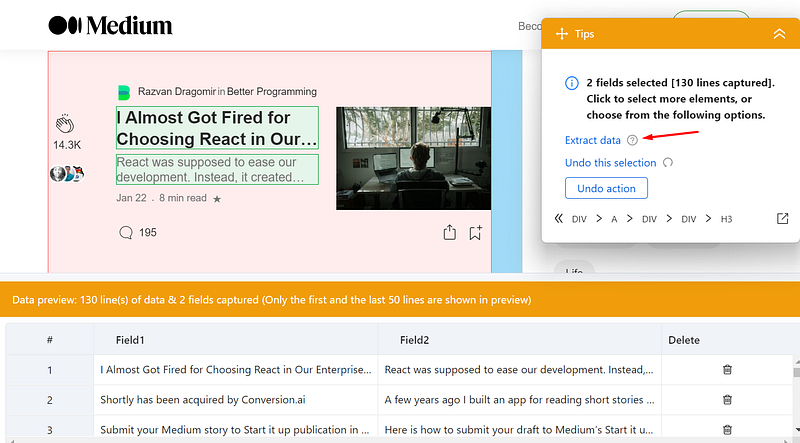Click the undo circle icon beside Undo this selection
The width and height of the screenshot is (800, 443).
pos(668,162)
